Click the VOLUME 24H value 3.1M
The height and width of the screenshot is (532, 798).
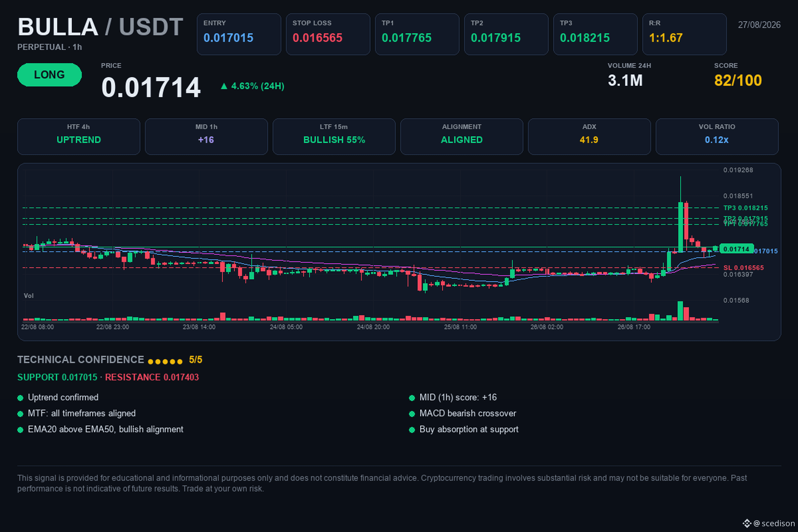pos(625,81)
